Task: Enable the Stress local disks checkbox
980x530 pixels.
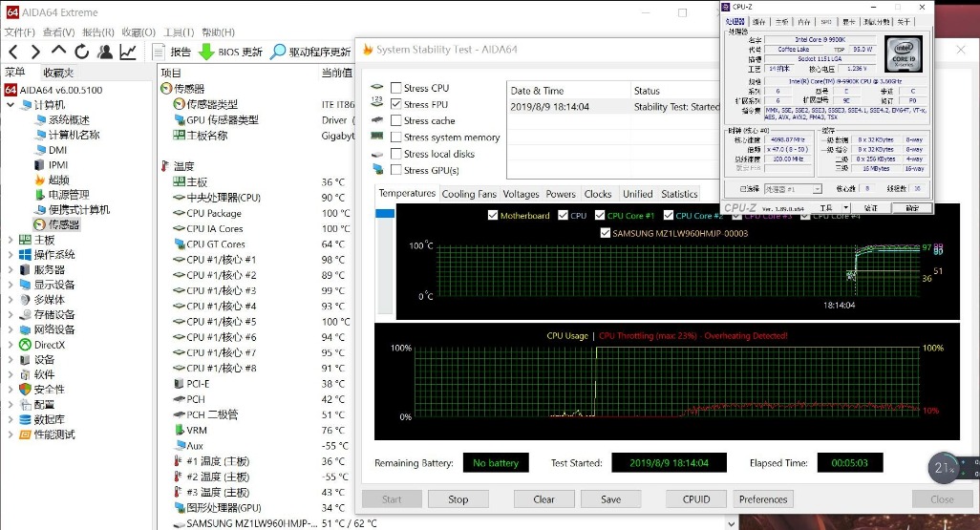Action: click(x=395, y=153)
